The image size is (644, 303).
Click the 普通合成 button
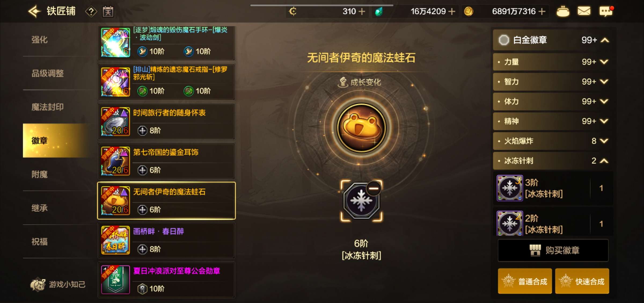tap(525, 281)
